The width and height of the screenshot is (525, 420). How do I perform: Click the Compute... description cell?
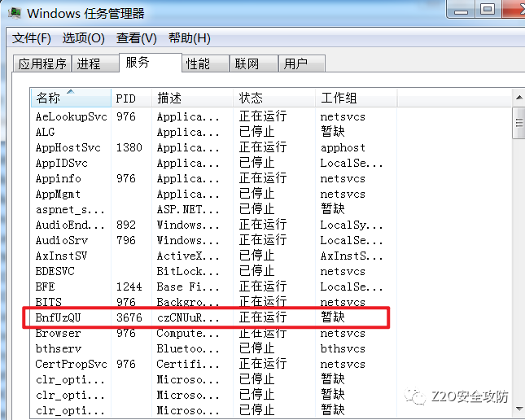coord(188,333)
